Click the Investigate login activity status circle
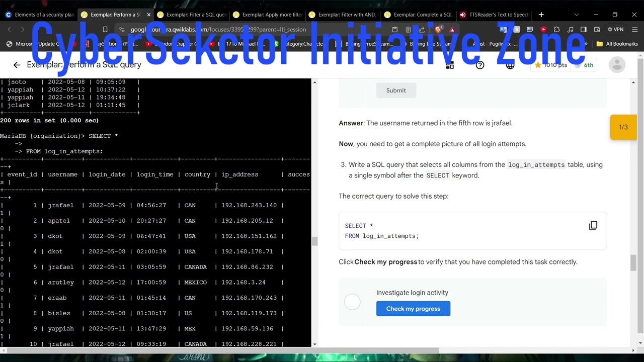The image size is (644, 362). [x=352, y=302]
